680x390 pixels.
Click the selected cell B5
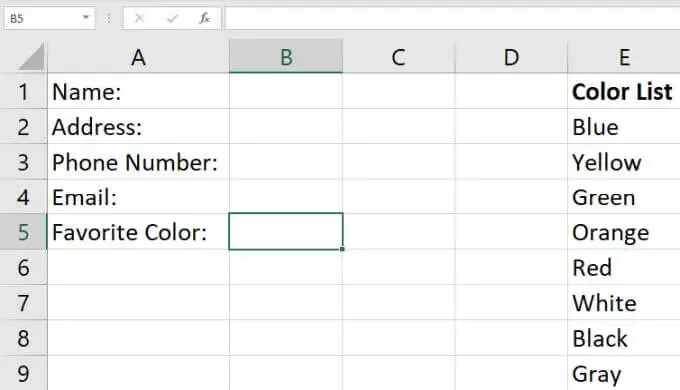(286, 232)
